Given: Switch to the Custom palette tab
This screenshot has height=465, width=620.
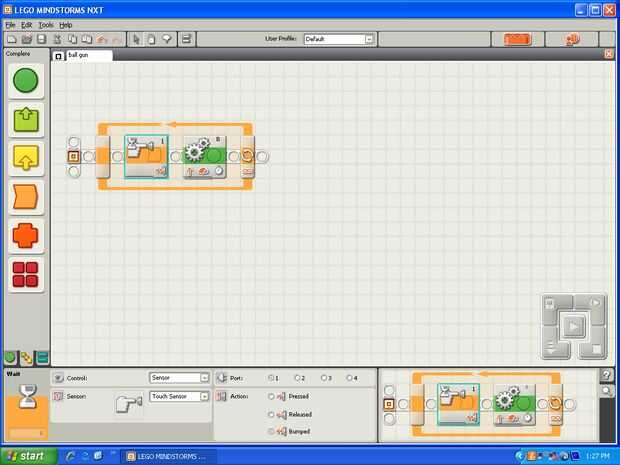Looking at the screenshot, I should pos(42,358).
